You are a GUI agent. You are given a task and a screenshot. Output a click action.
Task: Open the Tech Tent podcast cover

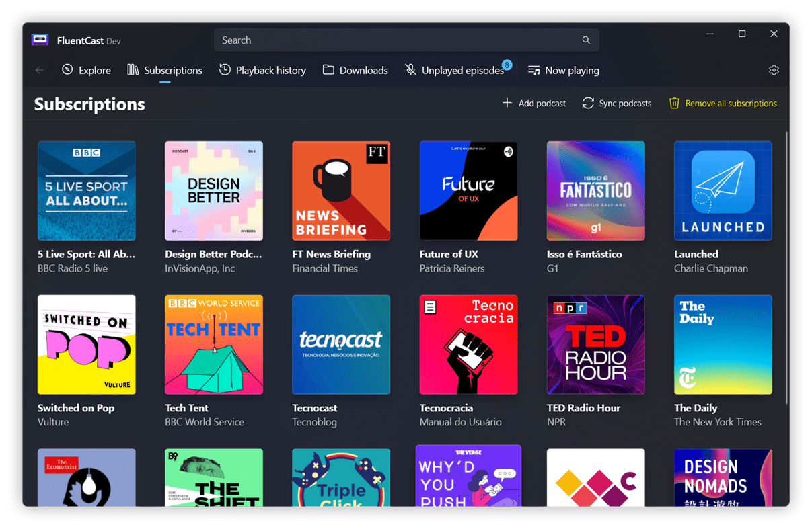214,344
